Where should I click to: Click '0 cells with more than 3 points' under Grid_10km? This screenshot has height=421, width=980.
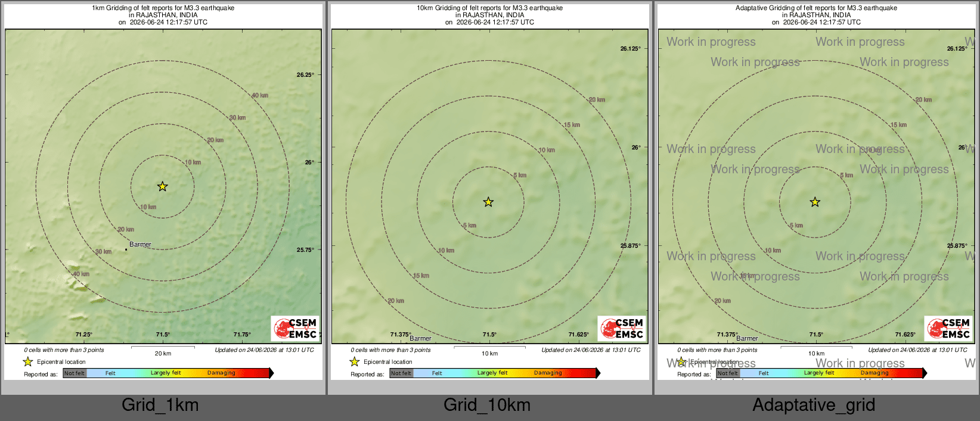390,350
